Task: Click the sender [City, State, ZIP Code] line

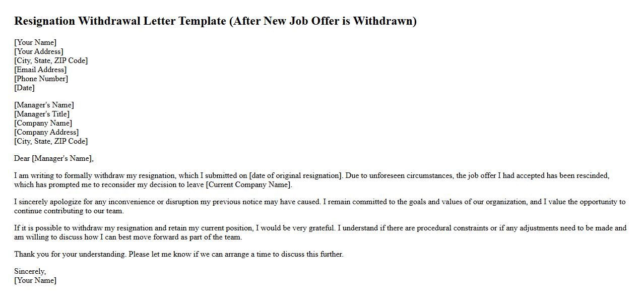Action: coord(51,60)
